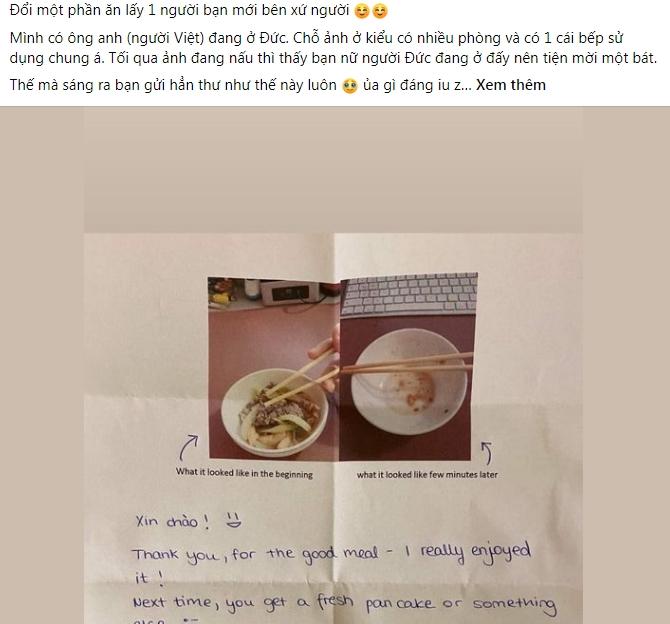The image size is (670, 624).
Task: Click the keyboard in the empty bowl photo
Action: [x=409, y=294]
